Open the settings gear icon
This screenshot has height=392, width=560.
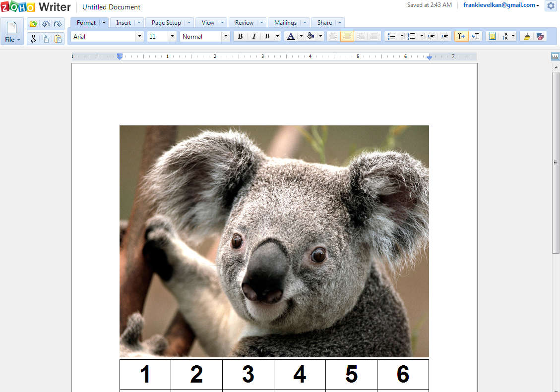point(551,6)
